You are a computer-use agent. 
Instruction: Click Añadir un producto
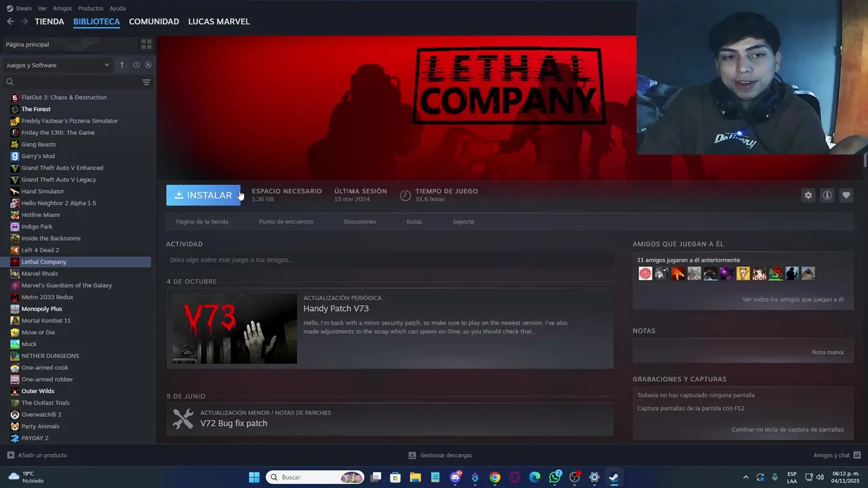pos(37,455)
